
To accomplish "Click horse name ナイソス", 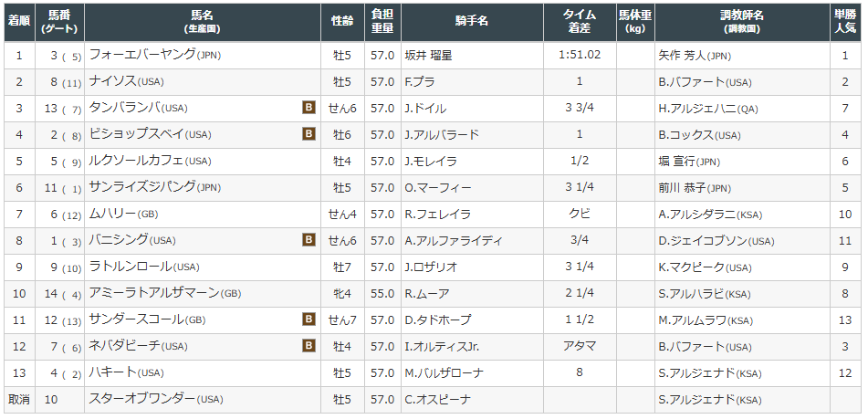I will click(111, 82).
